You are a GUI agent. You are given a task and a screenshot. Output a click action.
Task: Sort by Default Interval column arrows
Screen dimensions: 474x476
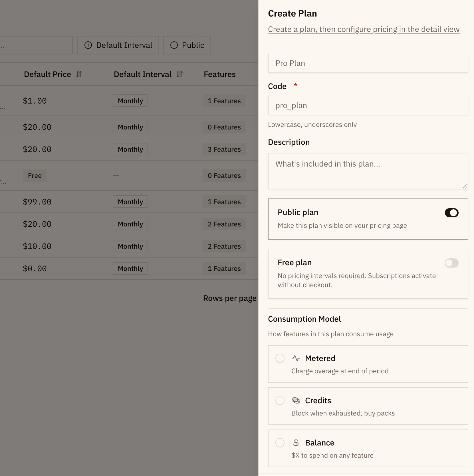tap(179, 74)
